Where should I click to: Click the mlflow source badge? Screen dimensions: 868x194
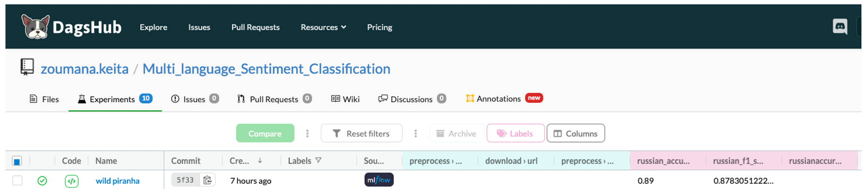(x=379, y=180)
